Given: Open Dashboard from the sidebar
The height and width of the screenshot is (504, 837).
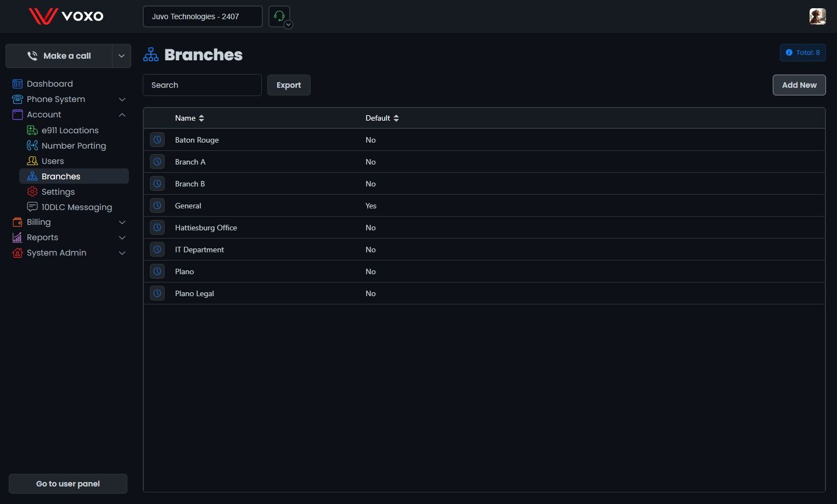Looking at the screenshot, I should pyautogui.click(x=50, y=84).
